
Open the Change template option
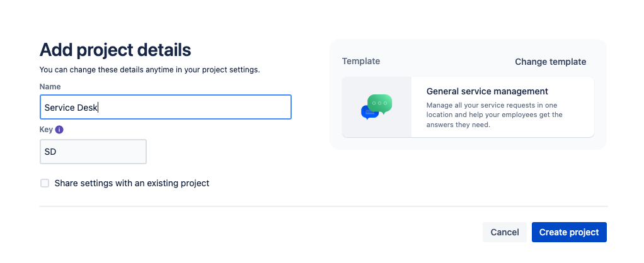point(550,62)
